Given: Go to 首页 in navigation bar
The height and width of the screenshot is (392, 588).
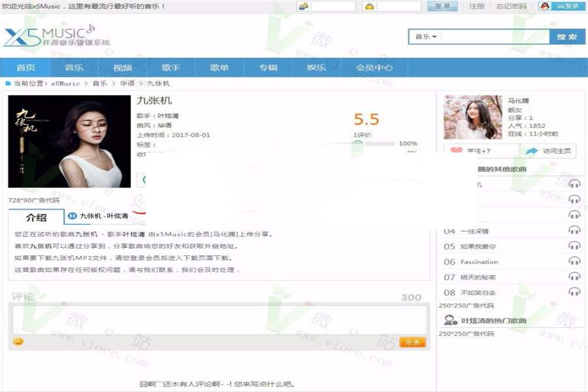Looking at the screenshot, I should [x=26, y=67].
